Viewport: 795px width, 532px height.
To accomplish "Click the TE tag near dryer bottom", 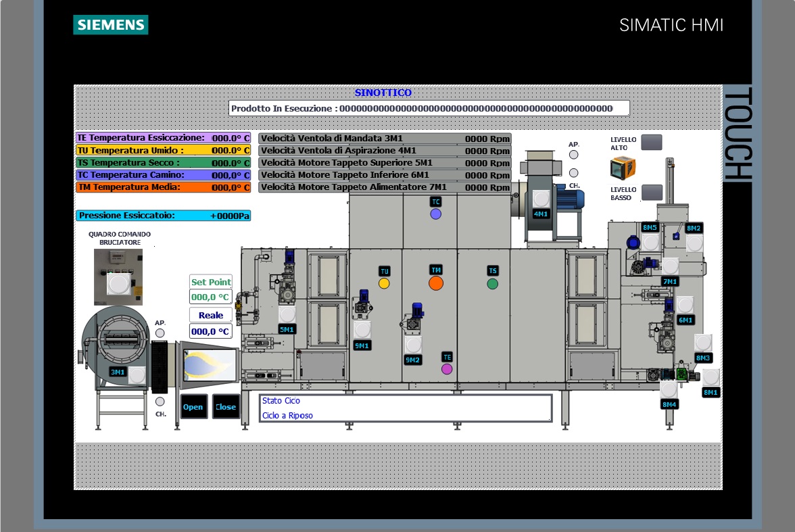I will click(447, 357).
